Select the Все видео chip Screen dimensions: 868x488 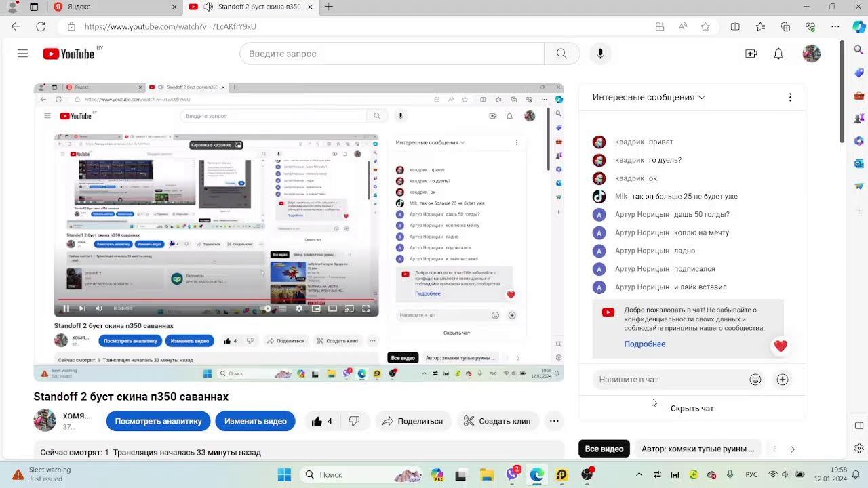point(604,449)
